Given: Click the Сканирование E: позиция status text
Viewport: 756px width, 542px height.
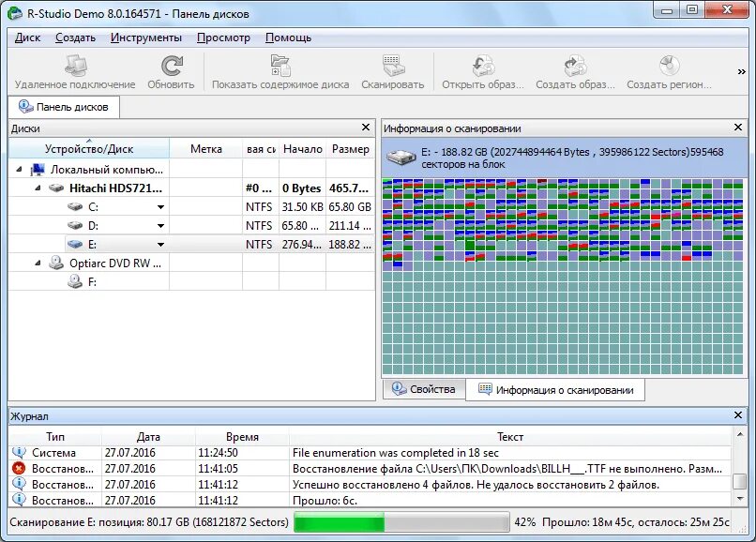Looking at the screenshot, I should coord(149,522).
